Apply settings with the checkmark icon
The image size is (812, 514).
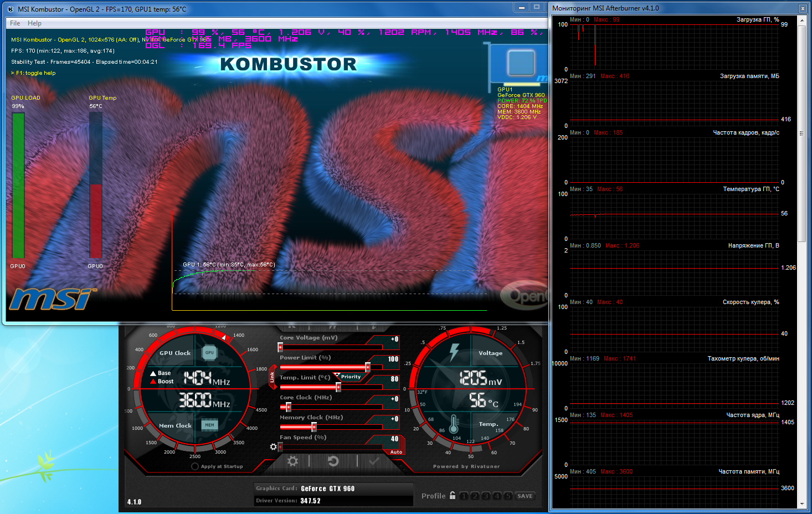tap(374, 461)
